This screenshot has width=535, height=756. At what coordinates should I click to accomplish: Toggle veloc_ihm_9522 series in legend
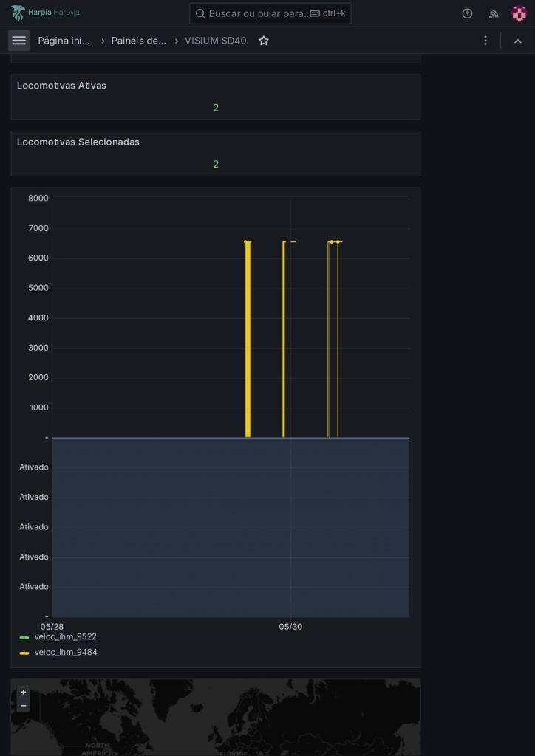tap(65, 636)
